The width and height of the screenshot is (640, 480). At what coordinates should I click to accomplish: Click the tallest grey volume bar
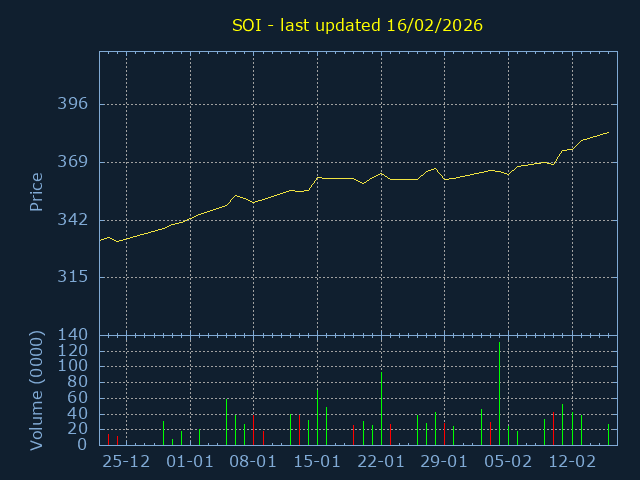coord(499,395)
